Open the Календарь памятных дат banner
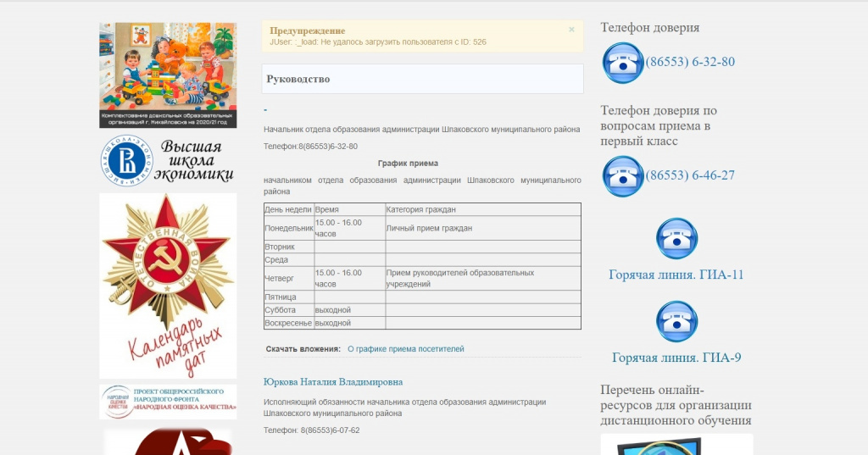The width and height of the screenshot is (868, 455). pos(168,286)
